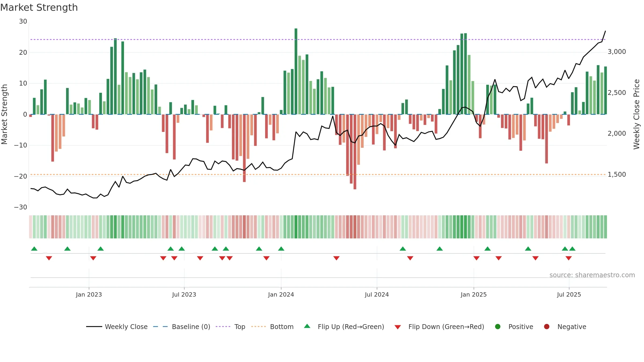
Task: Click the "−20" left axis tick label
Action: [x=21, y=176]
